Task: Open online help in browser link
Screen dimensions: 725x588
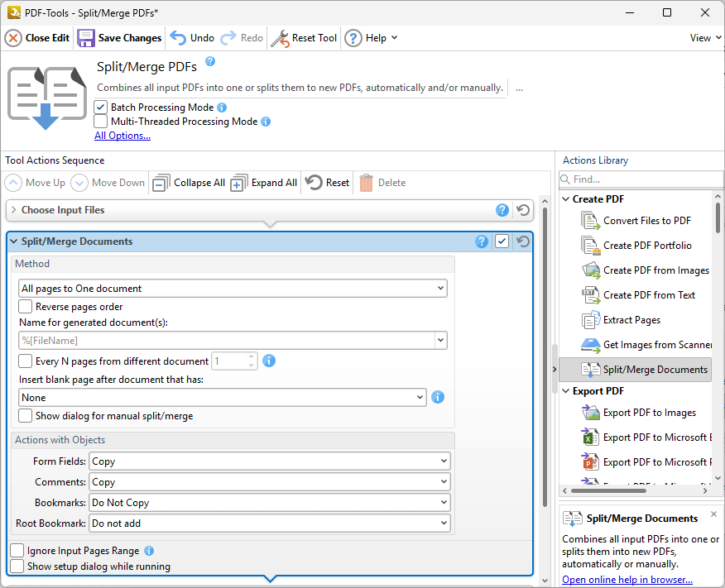Action: (x=627, y=580)
